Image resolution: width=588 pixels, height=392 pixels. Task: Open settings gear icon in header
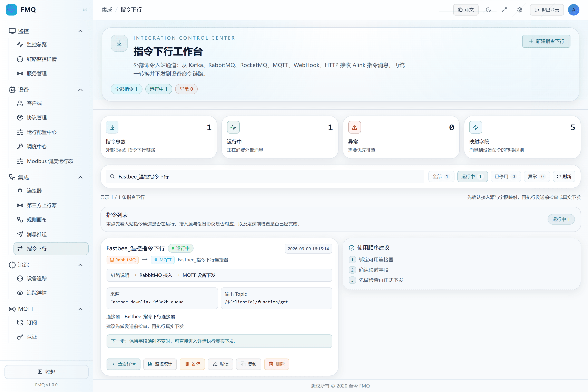pyautogui.click(x=520, y=10)
